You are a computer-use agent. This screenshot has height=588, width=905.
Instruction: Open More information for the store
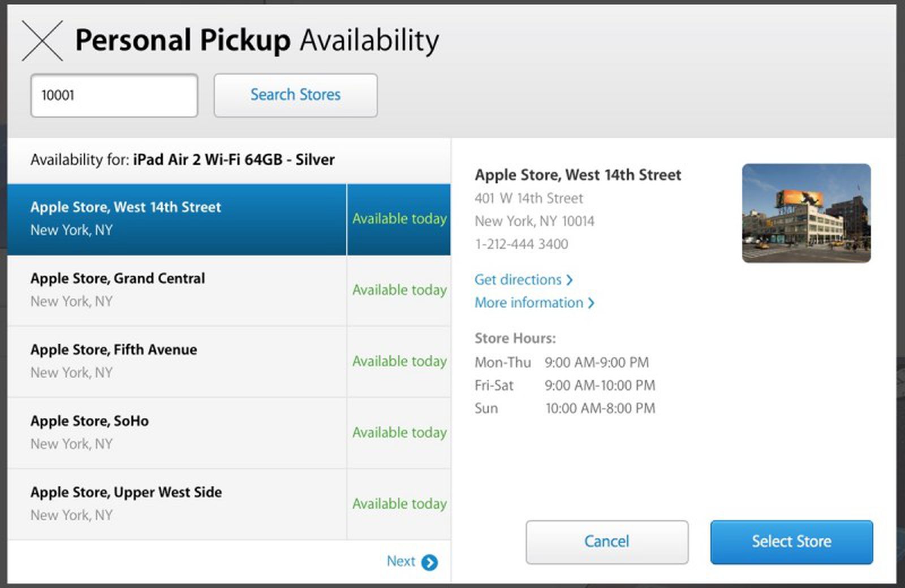[x=529, y=303]
